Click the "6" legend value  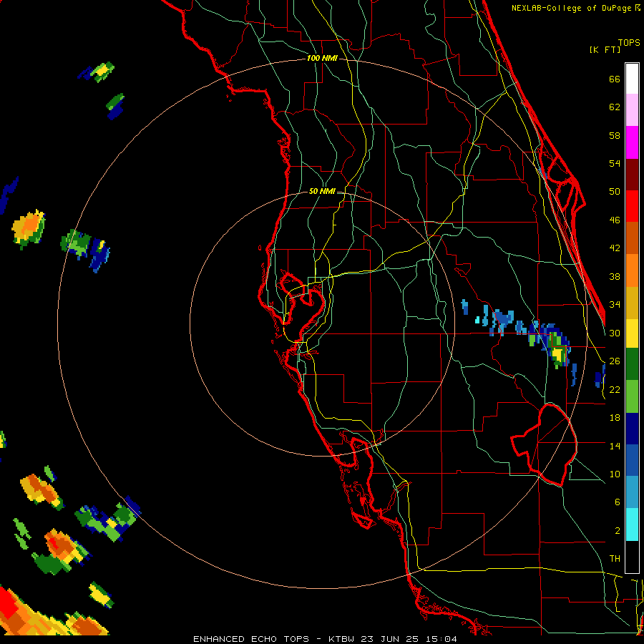tap(618, 502)
